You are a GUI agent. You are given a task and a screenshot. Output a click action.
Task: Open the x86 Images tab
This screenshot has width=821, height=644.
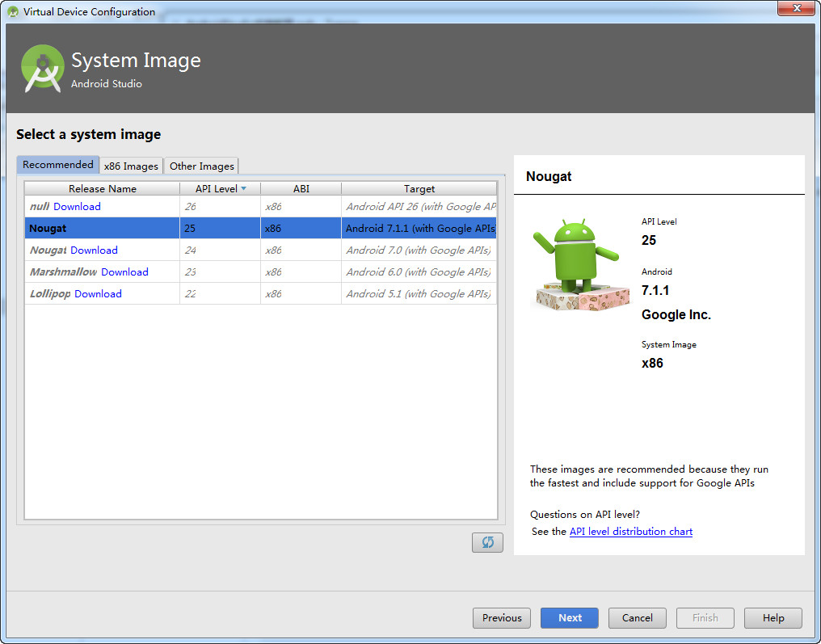tap(131, 166)
